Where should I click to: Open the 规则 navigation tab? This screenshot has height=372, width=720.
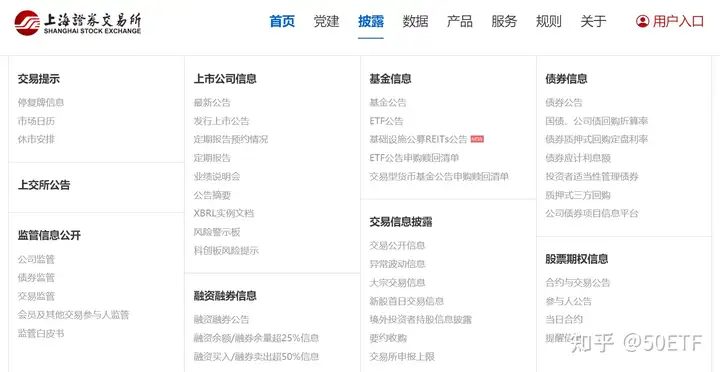(549, 21)
